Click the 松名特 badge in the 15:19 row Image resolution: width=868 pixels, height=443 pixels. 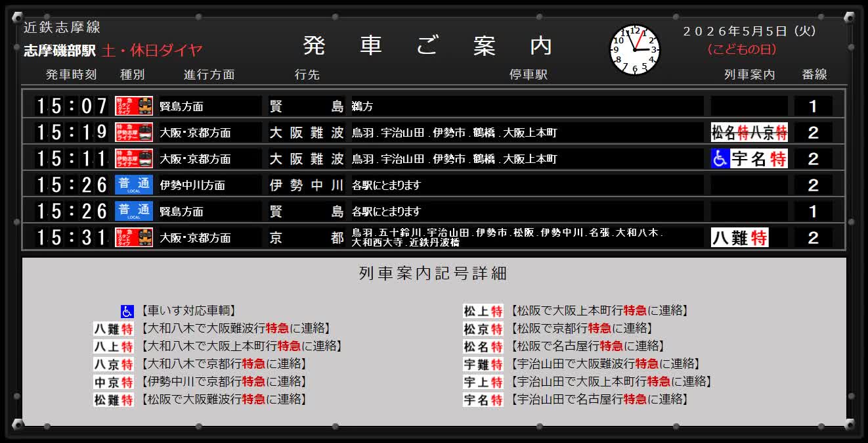click(x=730, y=132)
